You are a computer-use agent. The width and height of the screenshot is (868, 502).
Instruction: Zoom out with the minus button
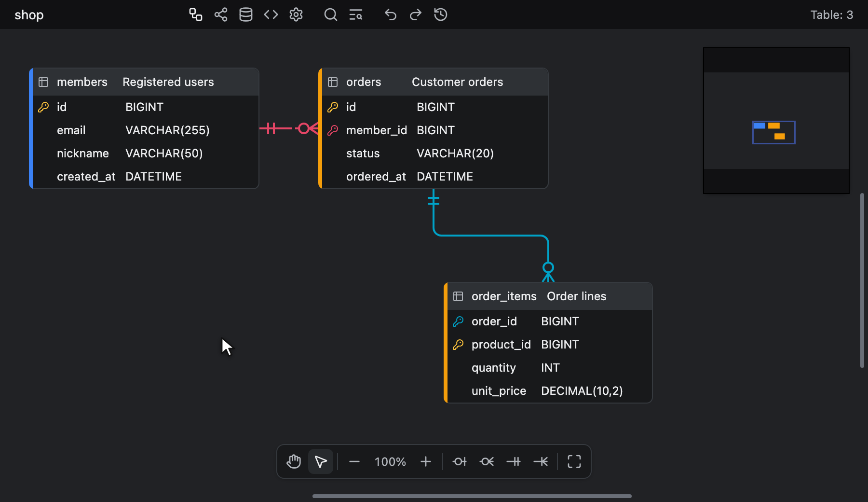(x=354, y=461)
